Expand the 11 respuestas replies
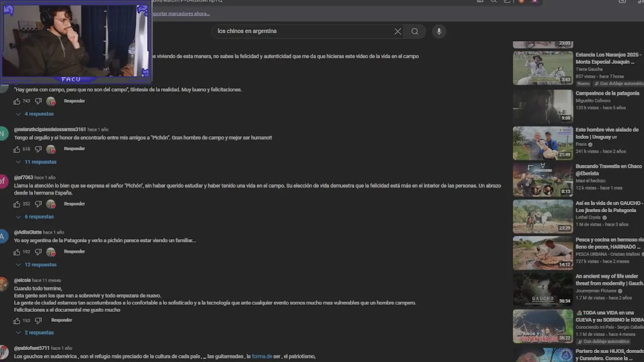This screenshot has height=362, width=644. click(36, 162)
